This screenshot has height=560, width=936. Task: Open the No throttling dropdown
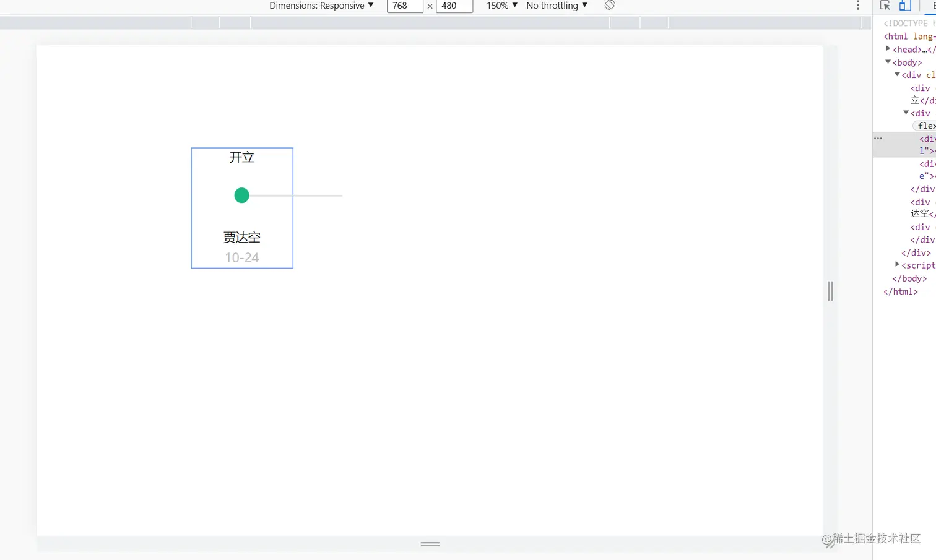pyautogui.click(x=555, y=6)
